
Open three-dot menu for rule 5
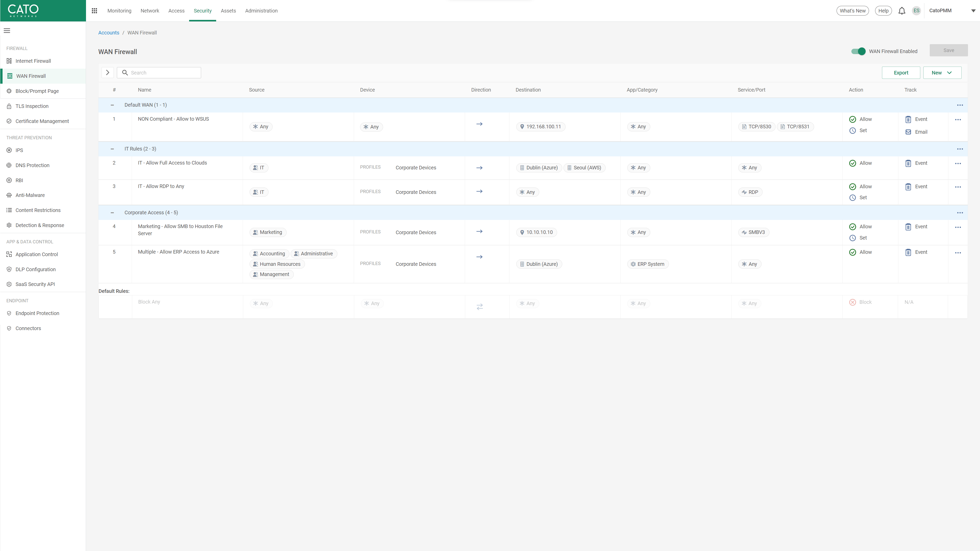(958, 253)
